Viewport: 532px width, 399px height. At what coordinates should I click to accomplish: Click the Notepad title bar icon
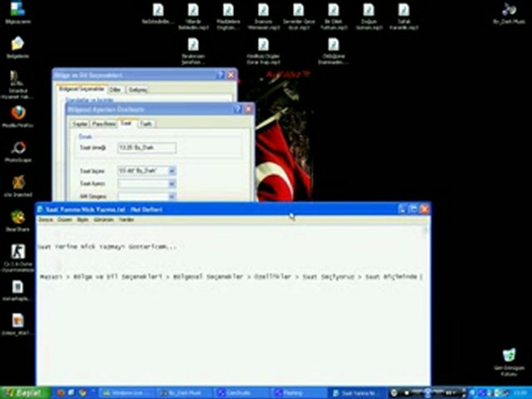coord(40,209)
